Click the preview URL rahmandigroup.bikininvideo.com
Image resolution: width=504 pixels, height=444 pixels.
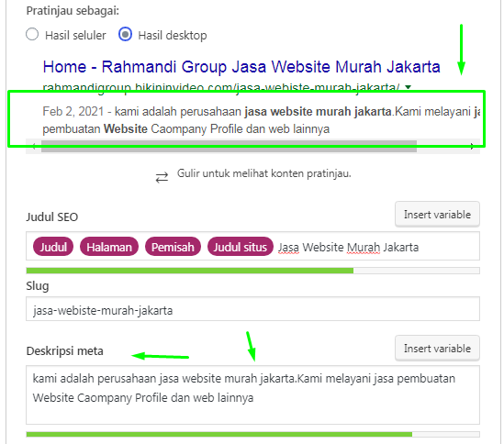(x=221, y=87)
